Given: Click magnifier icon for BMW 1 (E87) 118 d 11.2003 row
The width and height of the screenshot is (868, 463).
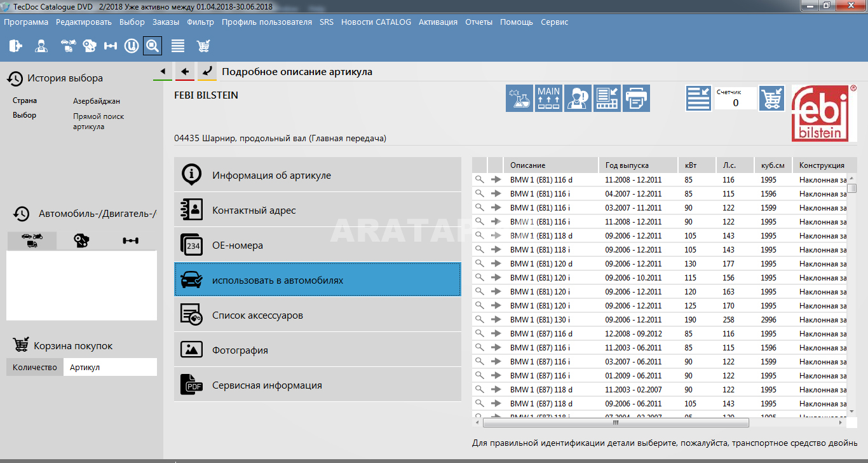Looking at the screenshot, I should click(480, 389).
